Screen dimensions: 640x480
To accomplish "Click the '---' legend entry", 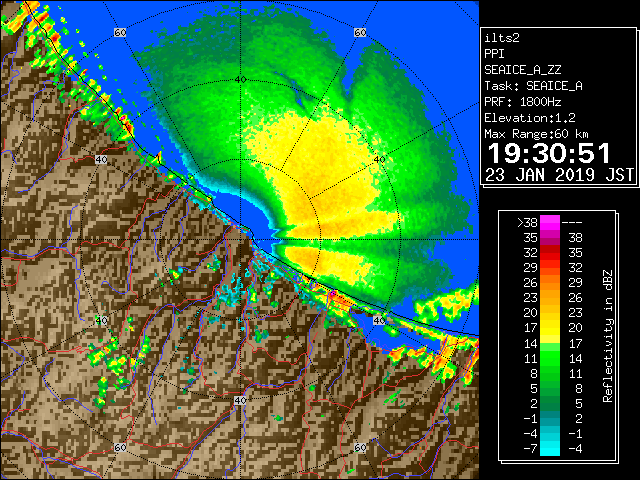I will [572, 223].
